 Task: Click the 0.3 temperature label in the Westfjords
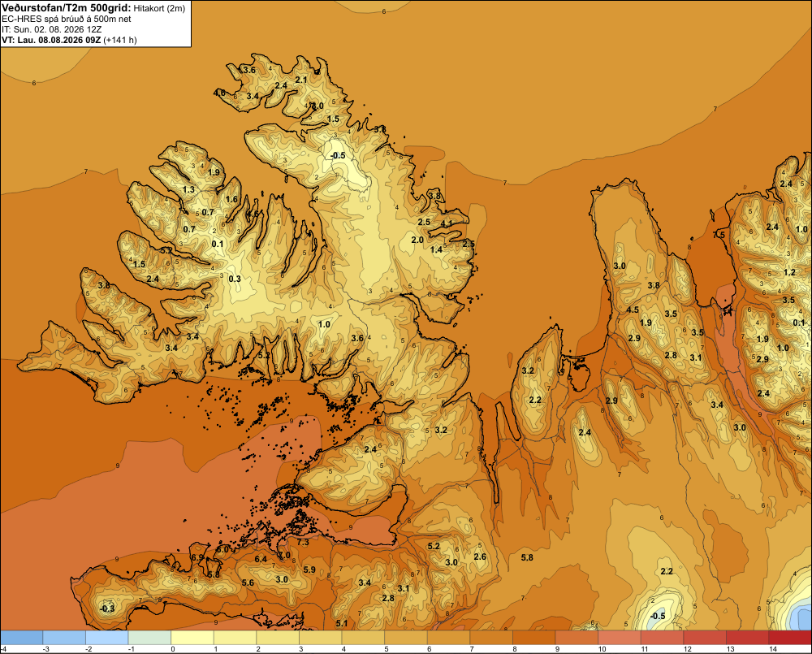pyautogui.click(x=235, y=279)
